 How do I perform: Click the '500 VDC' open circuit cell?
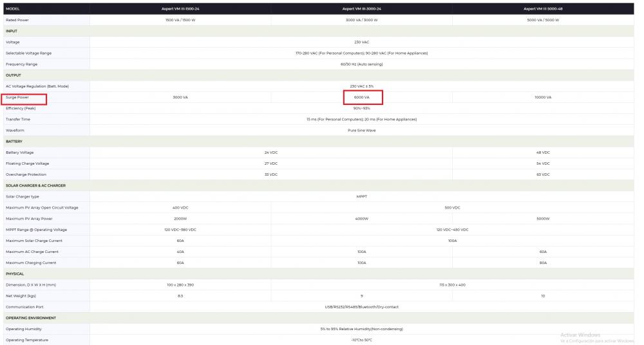[452, 207]
